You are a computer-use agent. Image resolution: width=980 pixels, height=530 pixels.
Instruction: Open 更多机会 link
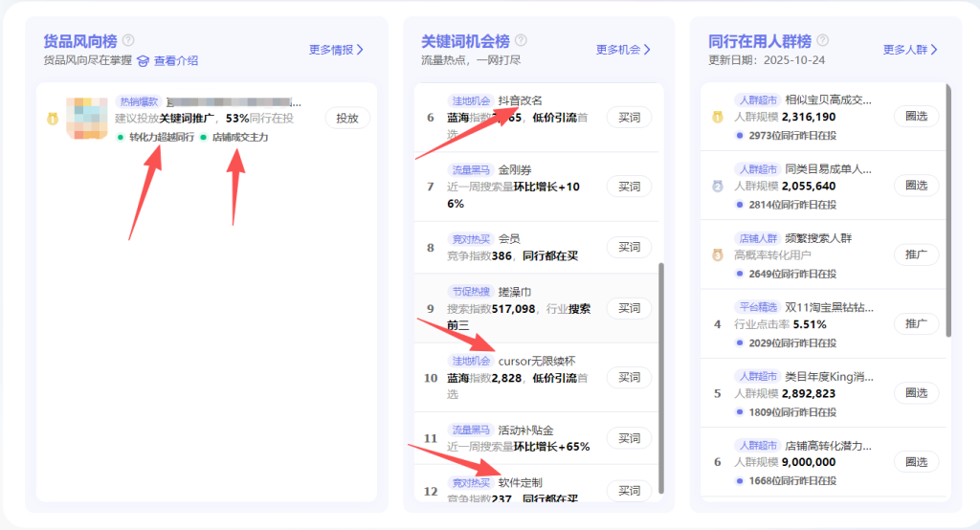pos(623,50)
